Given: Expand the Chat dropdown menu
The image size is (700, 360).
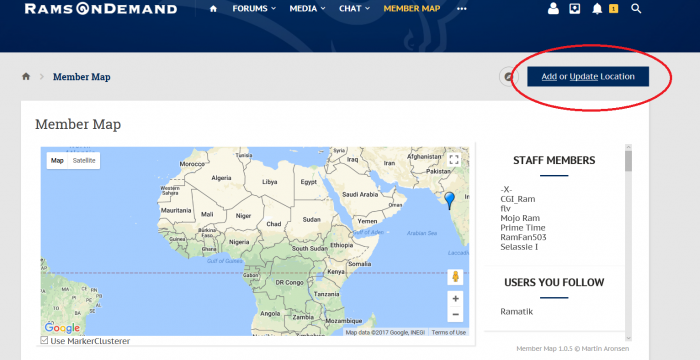Looking at the screenshot, I should point(354,8).
